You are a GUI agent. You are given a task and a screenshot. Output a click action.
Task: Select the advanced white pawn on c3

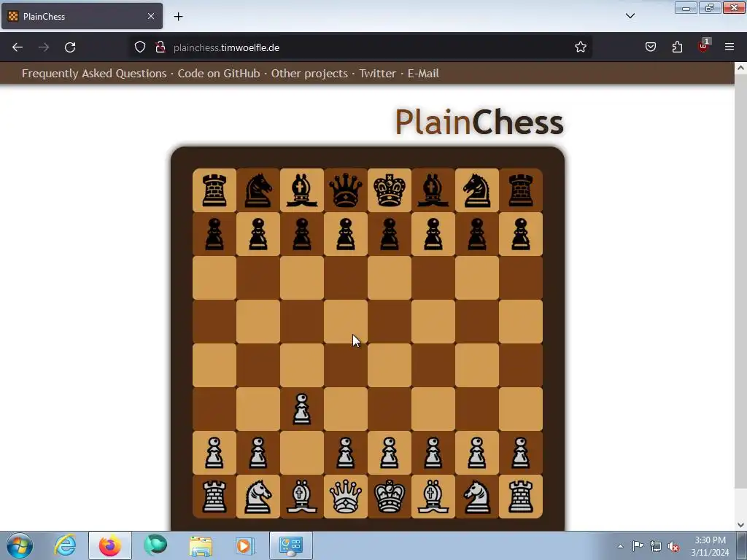tap(302, 409)
